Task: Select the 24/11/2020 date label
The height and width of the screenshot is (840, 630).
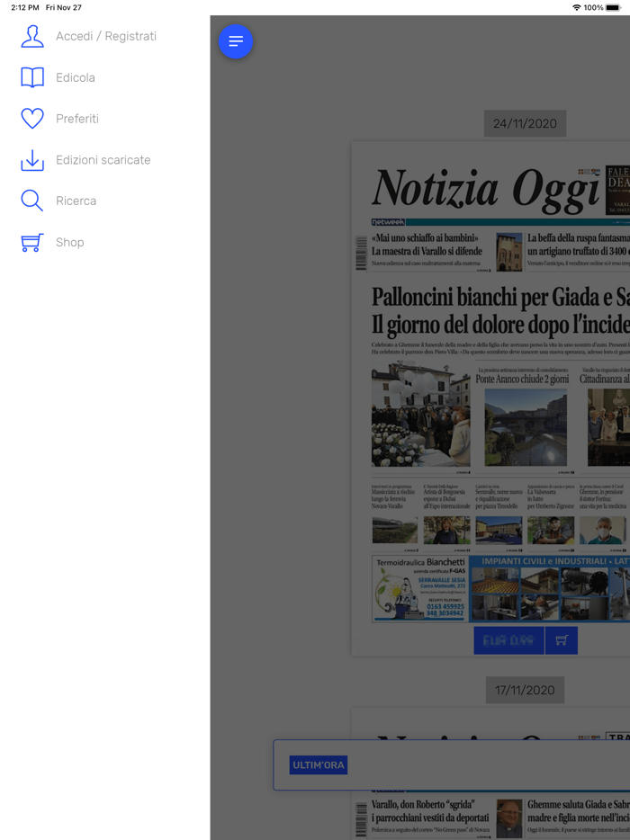Action: pyautogui.click(x=525, y=123)
